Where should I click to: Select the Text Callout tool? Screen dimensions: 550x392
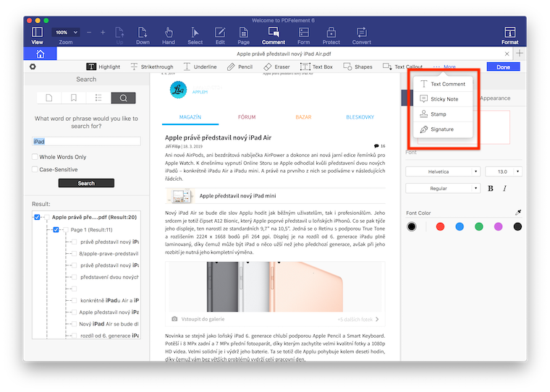pyautogui.click(x=402, y=67)
